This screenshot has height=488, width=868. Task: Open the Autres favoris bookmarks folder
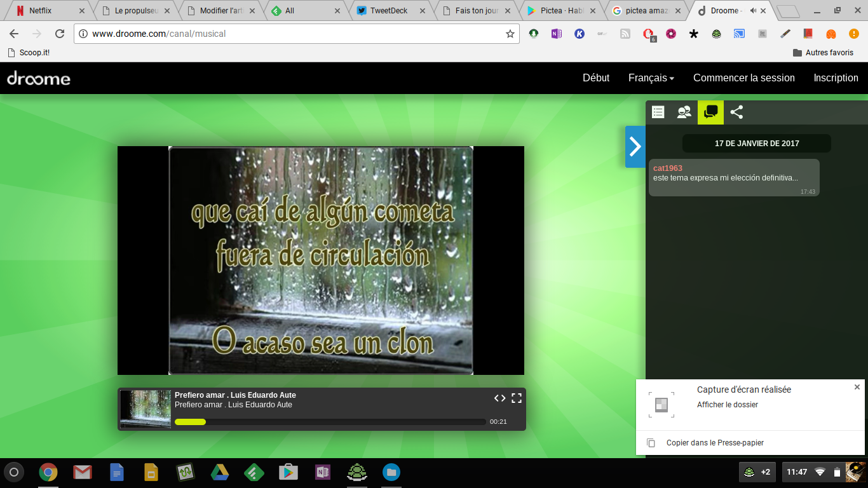point(824,53)
